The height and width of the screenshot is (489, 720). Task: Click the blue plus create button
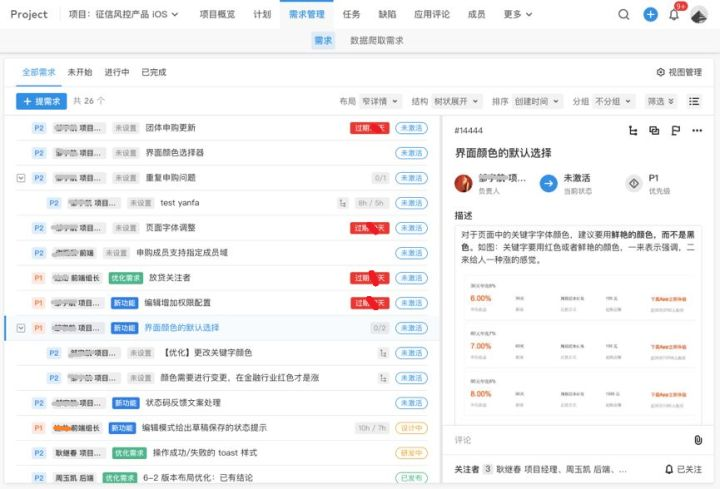pyautogui.click(x=650, y=15)
